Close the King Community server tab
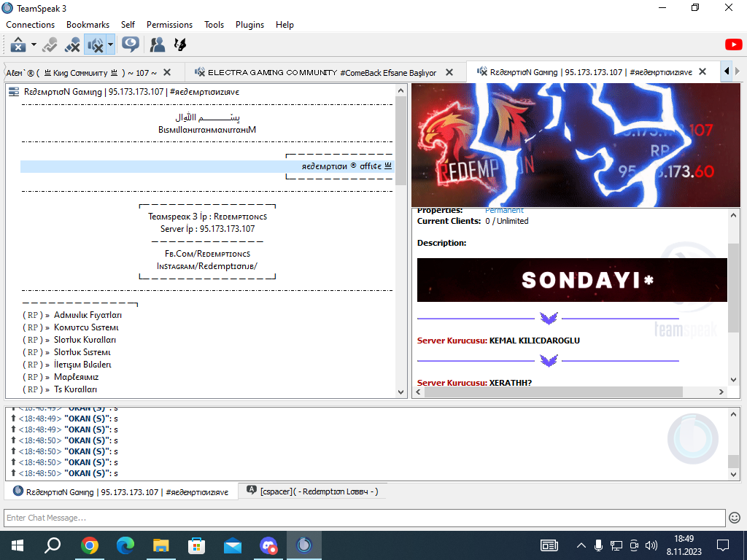747x560 pixels. pos(167,72)
